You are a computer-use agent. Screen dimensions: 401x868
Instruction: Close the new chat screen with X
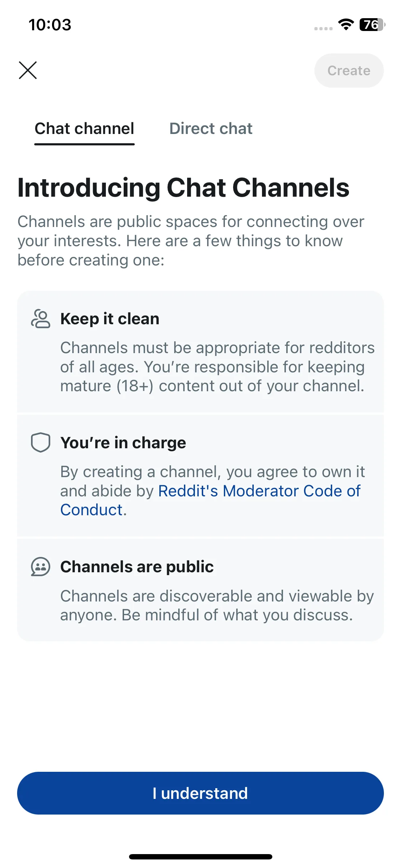tap(28, 70)
